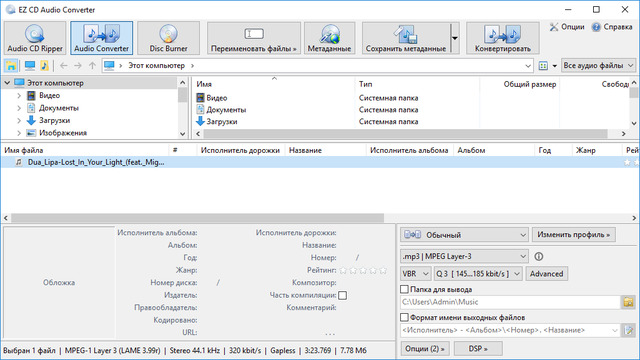Open the Все аудио файлы filter dropdown
Image resolution: width=640 pixels, height=360 pixels.
click(x=598, y=65)
